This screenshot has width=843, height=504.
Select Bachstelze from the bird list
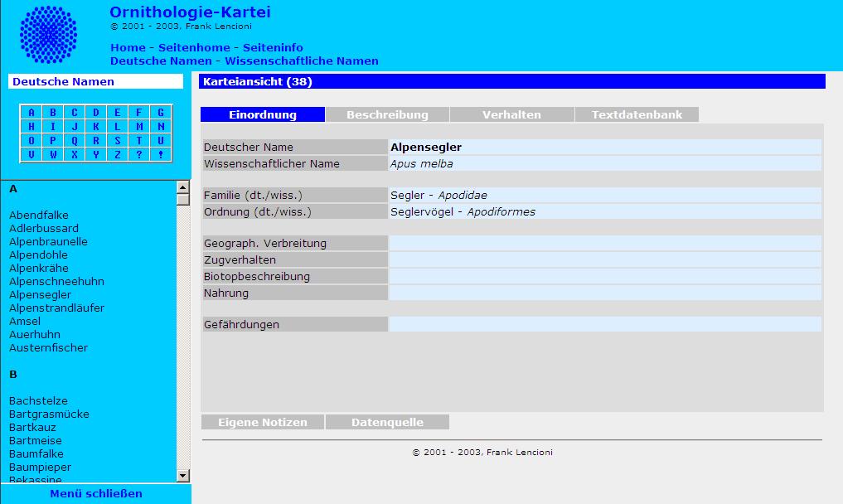tap(38, 401)
